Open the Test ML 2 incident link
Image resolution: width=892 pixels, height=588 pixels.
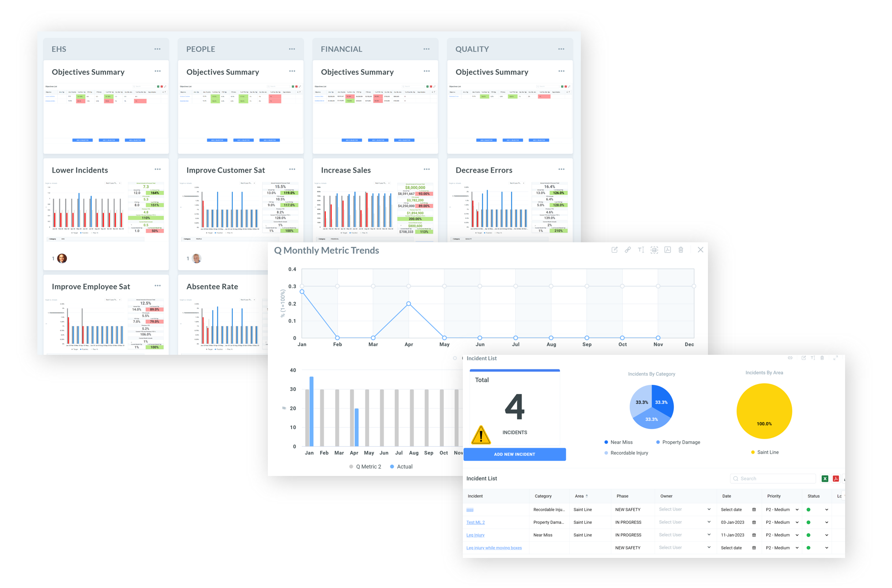click(476, 522)
